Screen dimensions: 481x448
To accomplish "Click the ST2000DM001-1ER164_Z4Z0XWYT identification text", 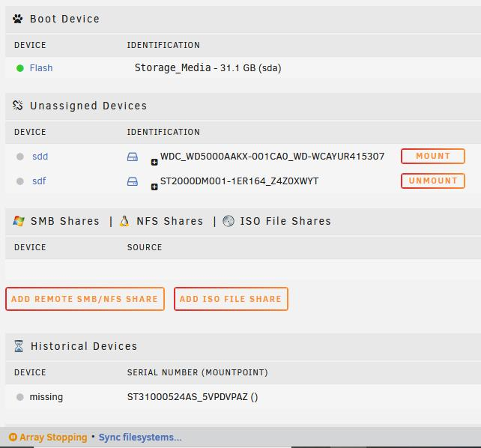I will point(239,181).
